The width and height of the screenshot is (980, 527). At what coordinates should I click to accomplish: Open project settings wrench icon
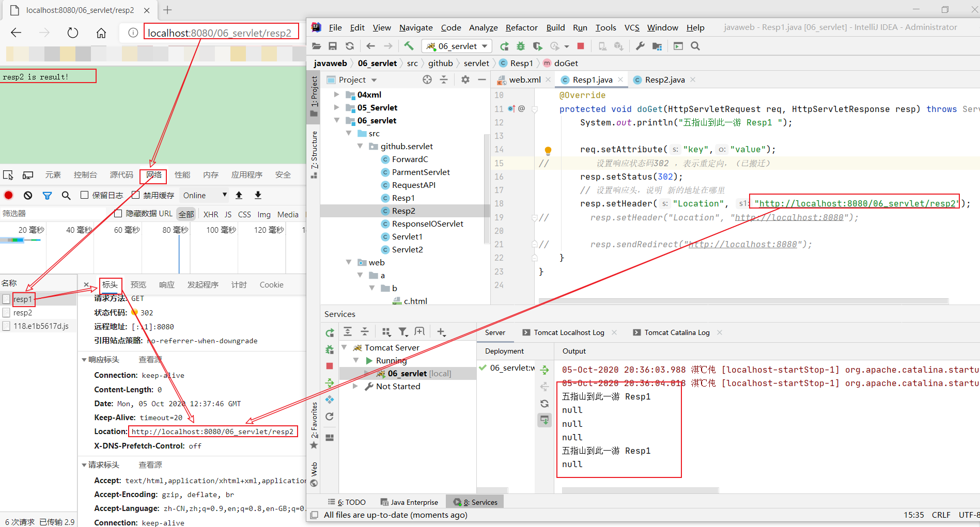[x=640, y=46]
